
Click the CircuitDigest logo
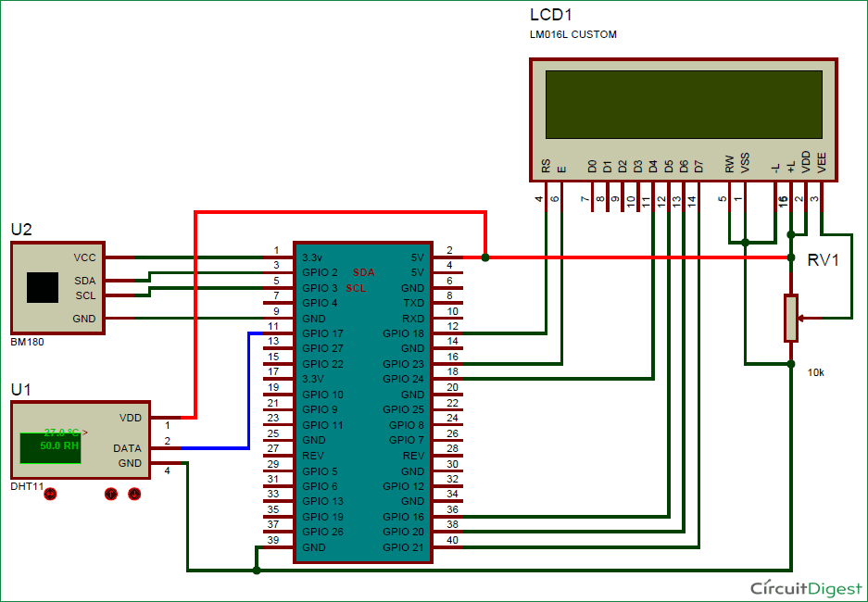(805, 587)
